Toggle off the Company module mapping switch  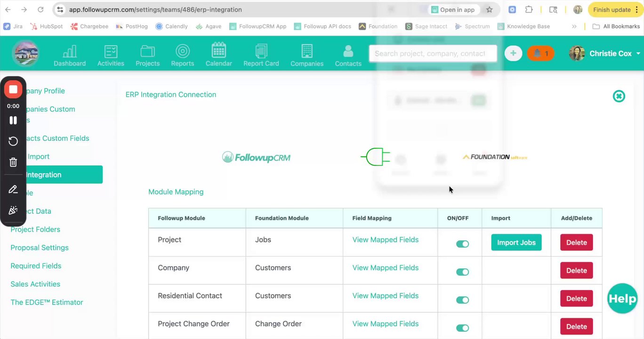click(x=462, y=272)
